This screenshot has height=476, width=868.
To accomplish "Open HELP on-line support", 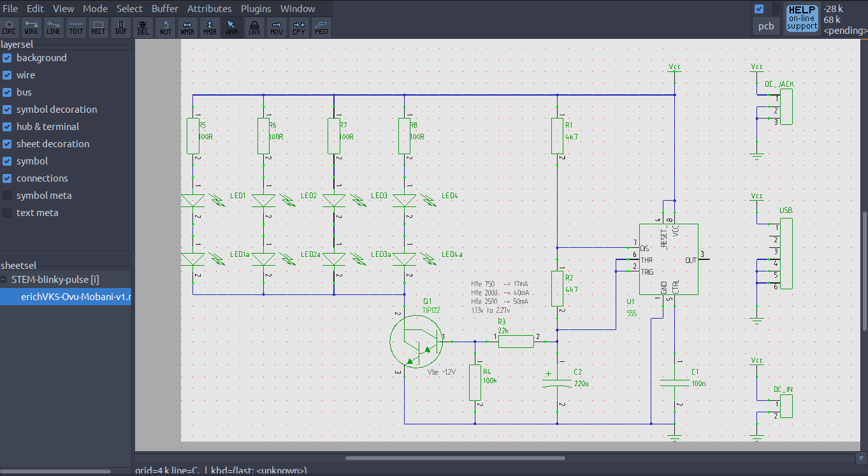I will (802, 18).
